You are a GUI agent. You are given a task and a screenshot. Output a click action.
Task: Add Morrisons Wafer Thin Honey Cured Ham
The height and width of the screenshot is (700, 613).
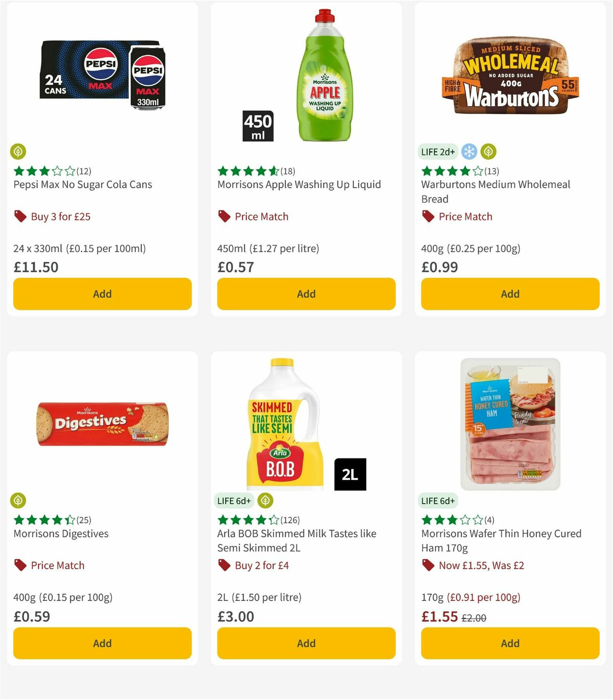[510, 643]
